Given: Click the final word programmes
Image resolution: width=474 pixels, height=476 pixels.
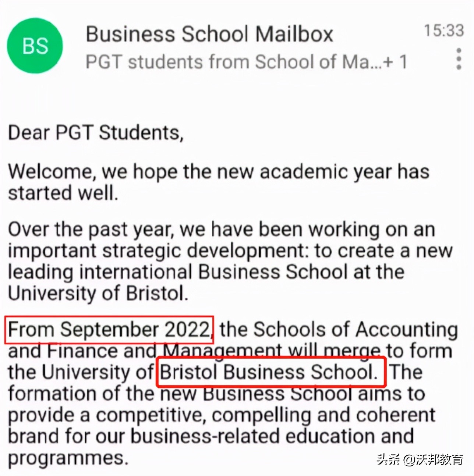Looking at the screenshot, I should [68, 458].
